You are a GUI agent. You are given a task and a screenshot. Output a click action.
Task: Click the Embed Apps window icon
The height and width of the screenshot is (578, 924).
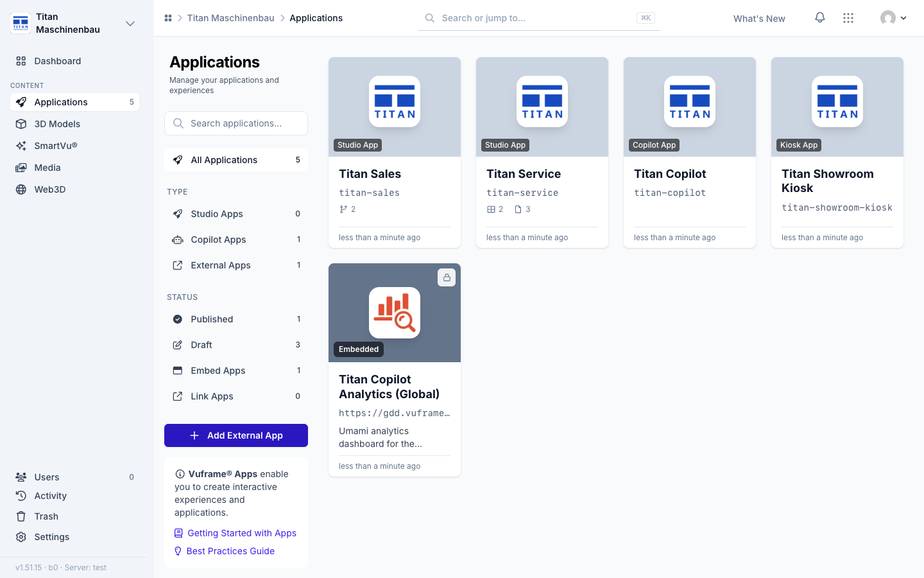coord(178,371)
